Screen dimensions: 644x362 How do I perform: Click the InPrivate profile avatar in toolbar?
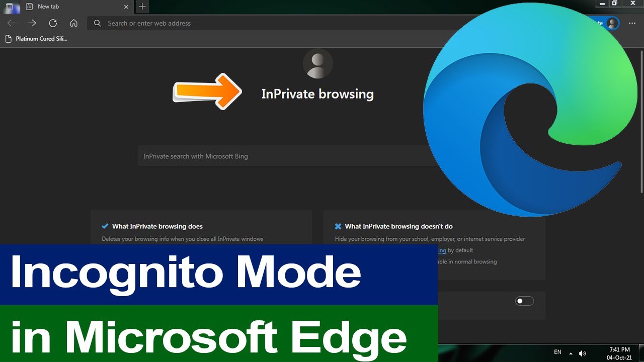coord(612,23)
